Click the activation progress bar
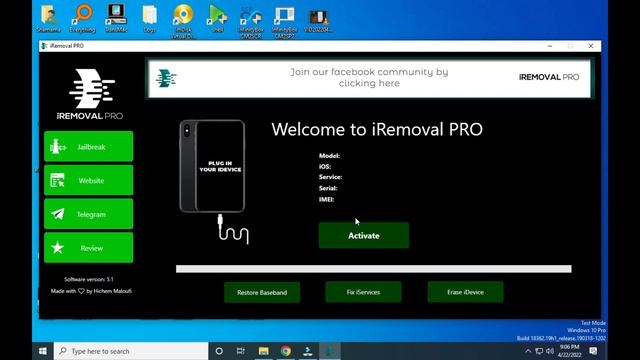Screen dimensions: 640x360 point(373,269)
